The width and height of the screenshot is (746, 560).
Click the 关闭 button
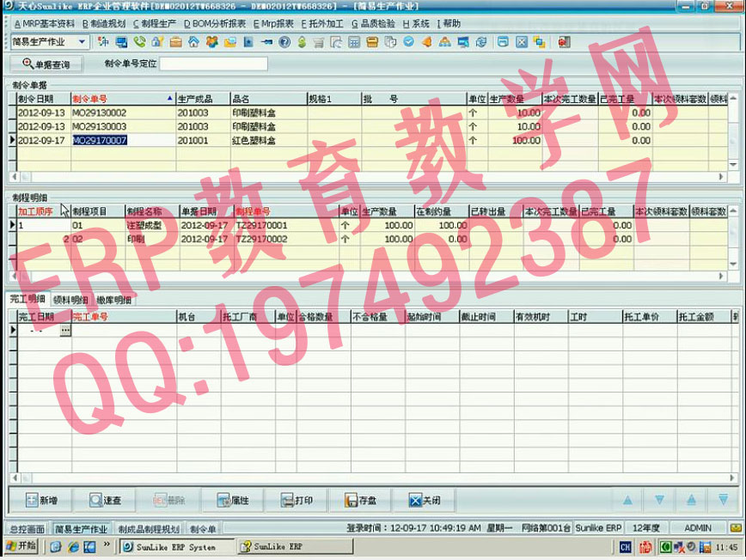pos(424,501)
